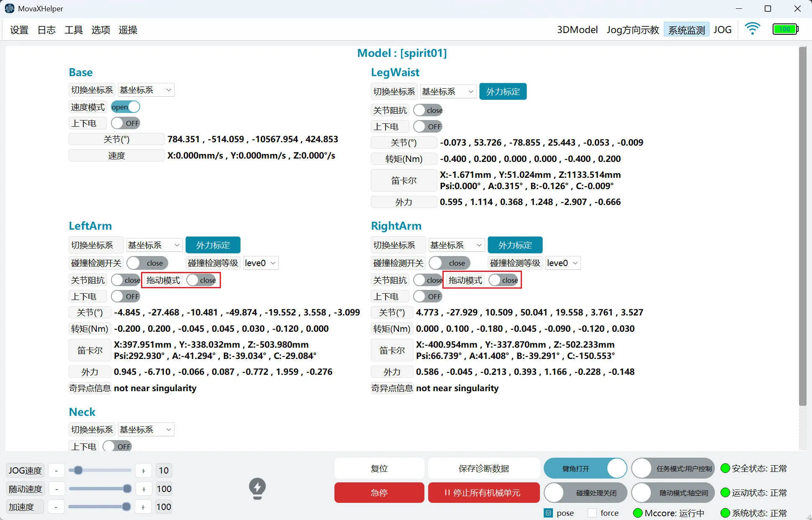The width and height of the screenshot is (812, 520).
Task: Check the force checkbox
Action: click(592, 513)
